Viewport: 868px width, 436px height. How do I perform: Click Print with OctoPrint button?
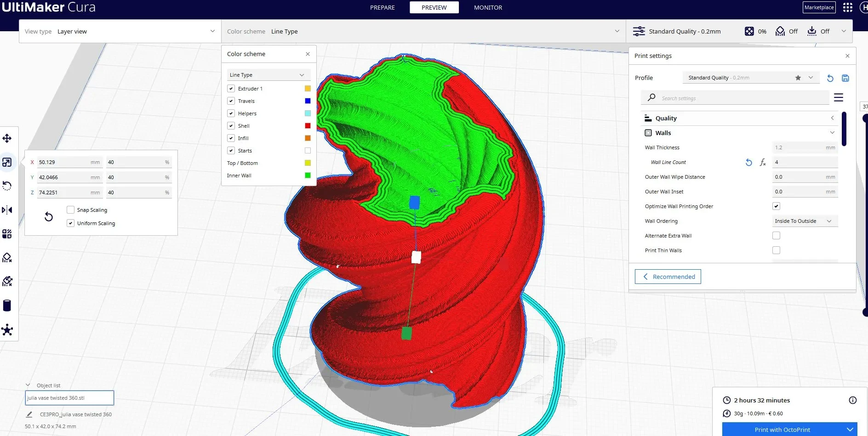782,430
